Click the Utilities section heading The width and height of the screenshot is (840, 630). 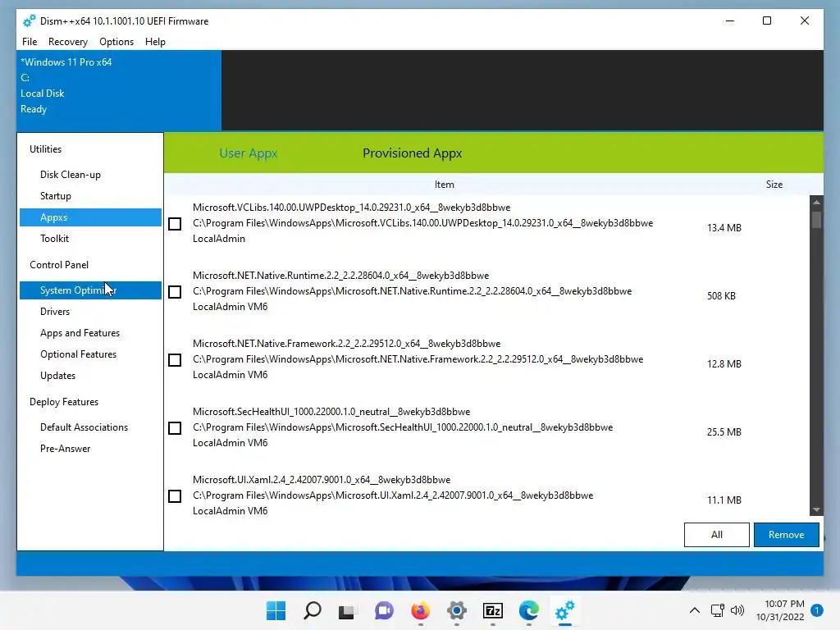[46, 149]
